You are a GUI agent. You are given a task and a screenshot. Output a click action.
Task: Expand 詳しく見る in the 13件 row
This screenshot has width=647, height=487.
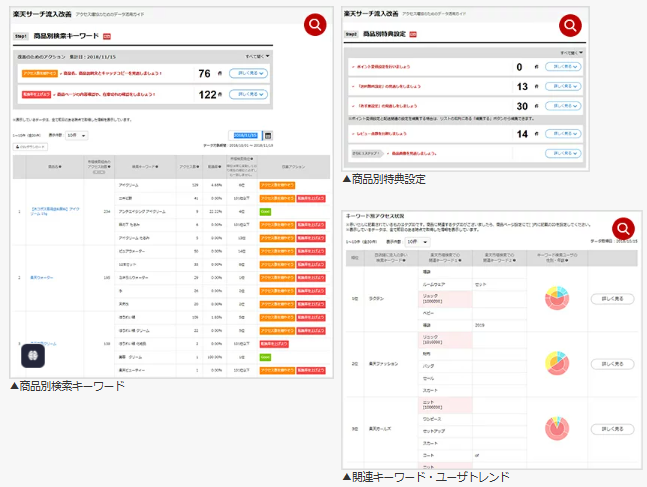click(x=563, y=86)
